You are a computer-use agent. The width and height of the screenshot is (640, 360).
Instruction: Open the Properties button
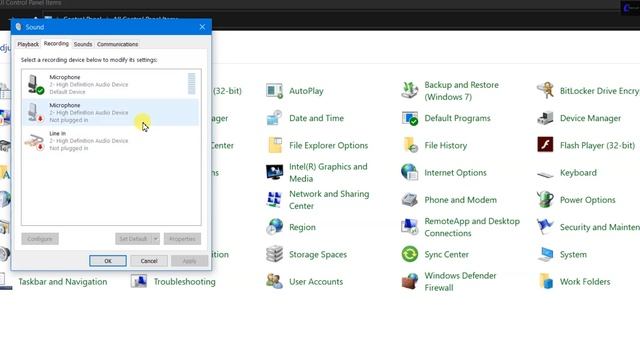pyautogui.click(x=182, y=239)
